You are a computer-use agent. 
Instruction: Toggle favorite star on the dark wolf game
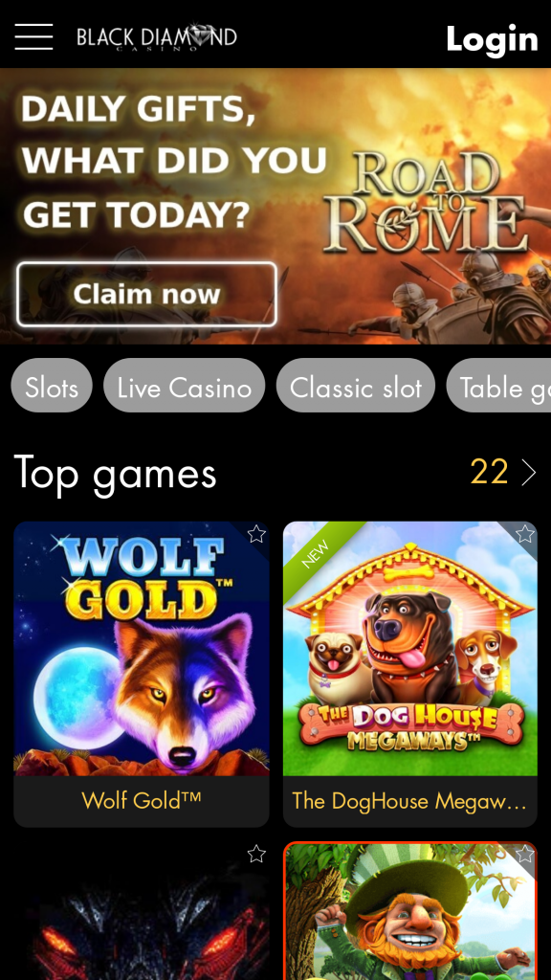256,854
